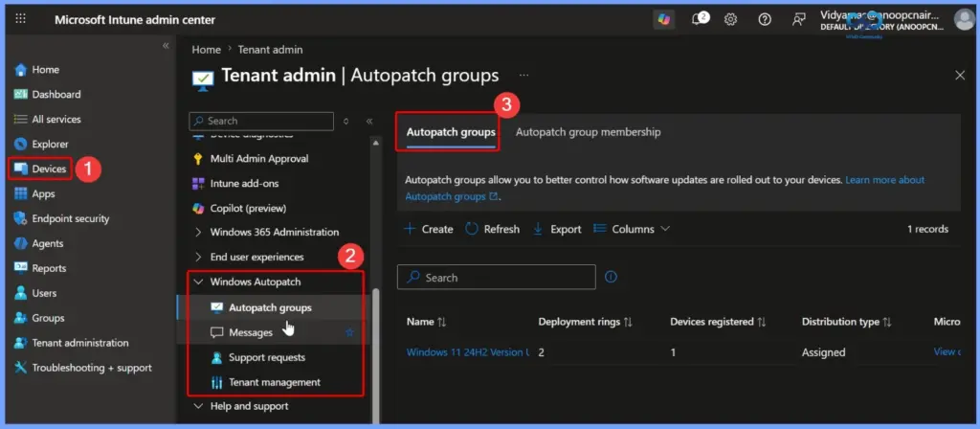Favorite Messages with the star icon

(350, 332)
